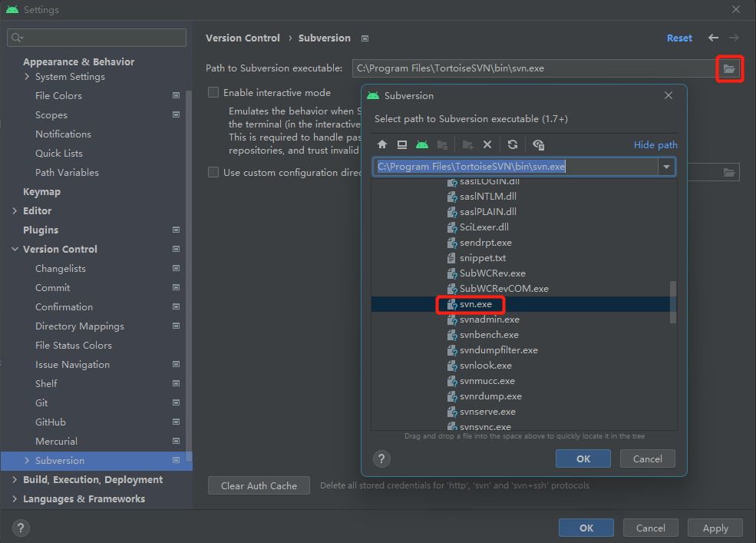Click the Hide path link

[x=655, y=144]
